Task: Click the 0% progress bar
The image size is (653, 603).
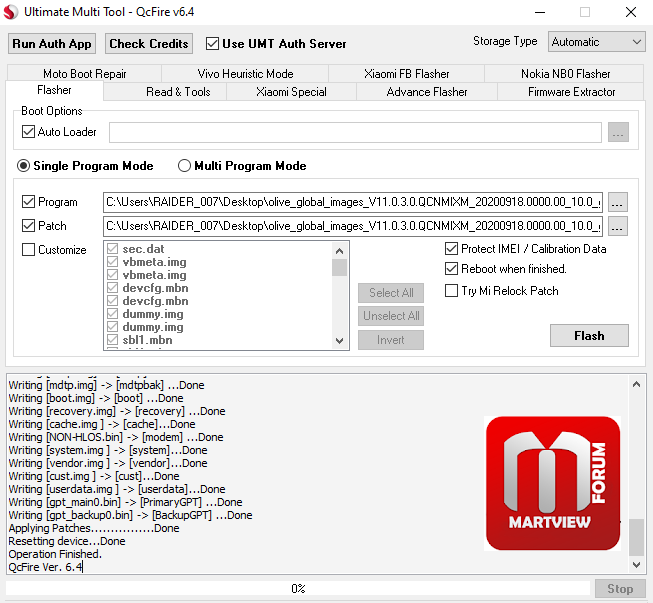Action: [x=298, y=588]
